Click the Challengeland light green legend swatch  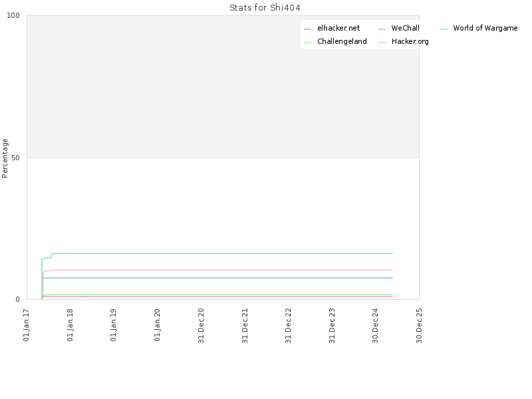tap(307, 43)
